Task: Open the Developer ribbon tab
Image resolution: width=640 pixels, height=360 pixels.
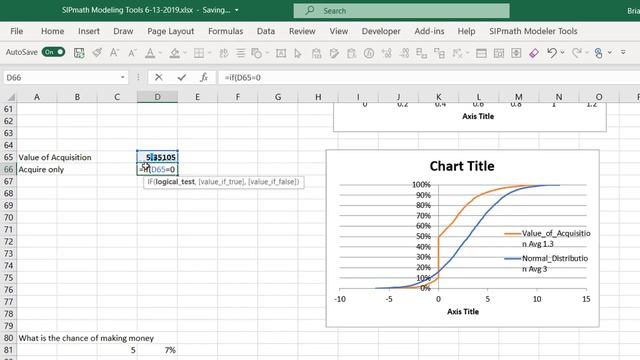Action: (381, 31)
